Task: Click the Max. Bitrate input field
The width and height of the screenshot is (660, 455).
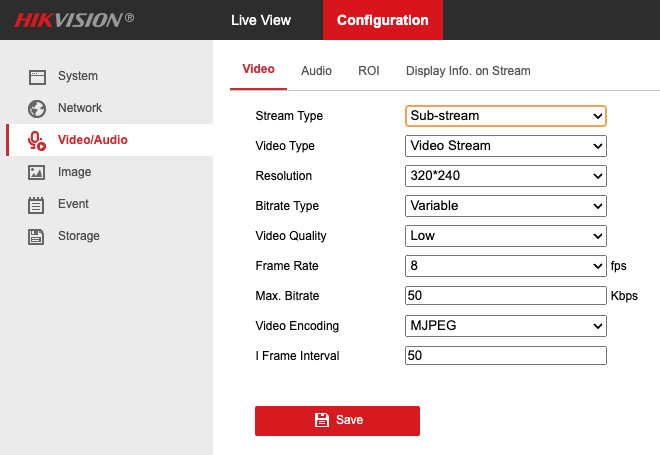Action: tap(506, 295)
